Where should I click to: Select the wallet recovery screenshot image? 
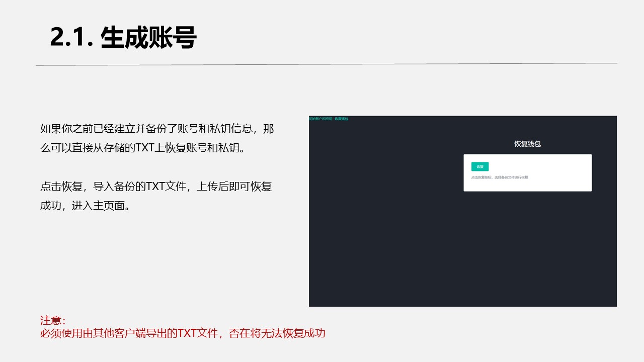pos(463,211)
